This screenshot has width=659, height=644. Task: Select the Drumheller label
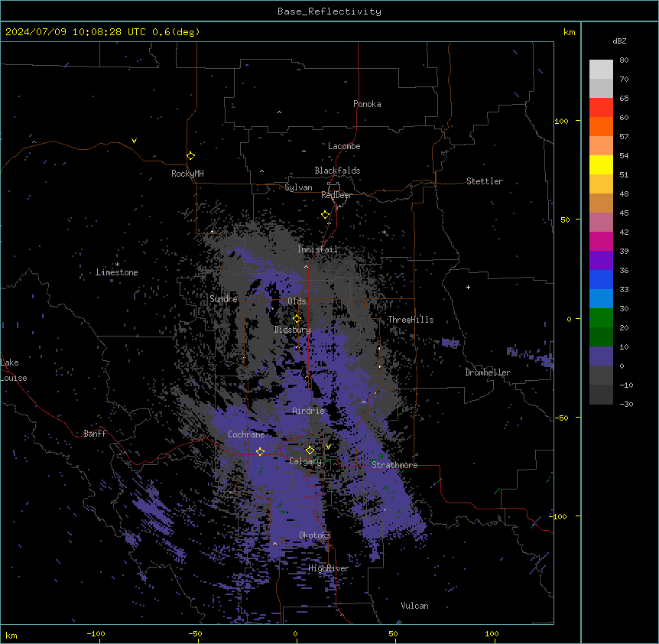click(488, 372)
